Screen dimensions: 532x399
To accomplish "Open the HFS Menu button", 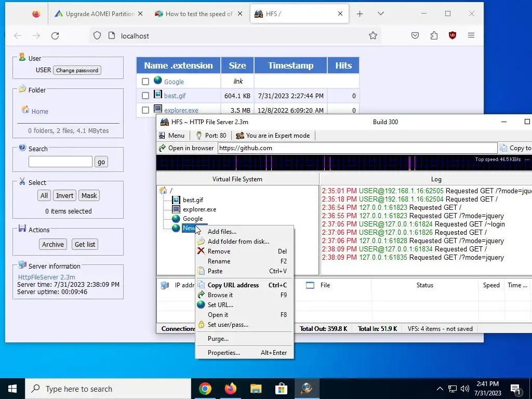I will pos(172,136).
